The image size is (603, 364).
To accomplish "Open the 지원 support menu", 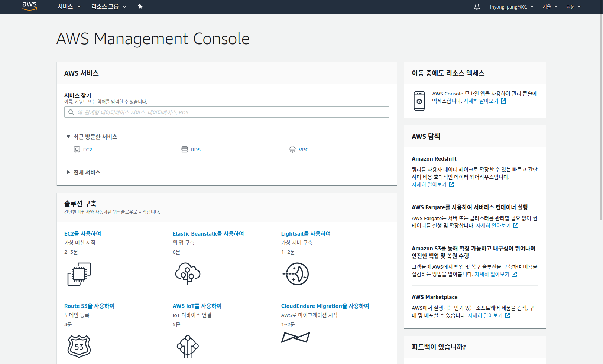I will 573,7.
